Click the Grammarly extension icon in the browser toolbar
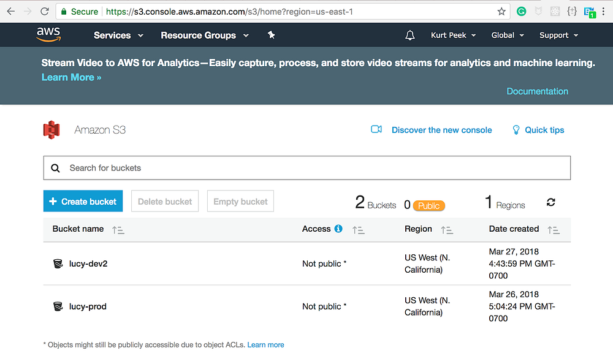Image resolution: width=613 pixels, height=364 pixels. tap(521, 11)
